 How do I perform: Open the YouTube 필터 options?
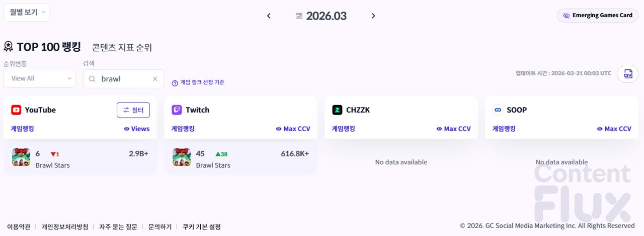(133, 110)
